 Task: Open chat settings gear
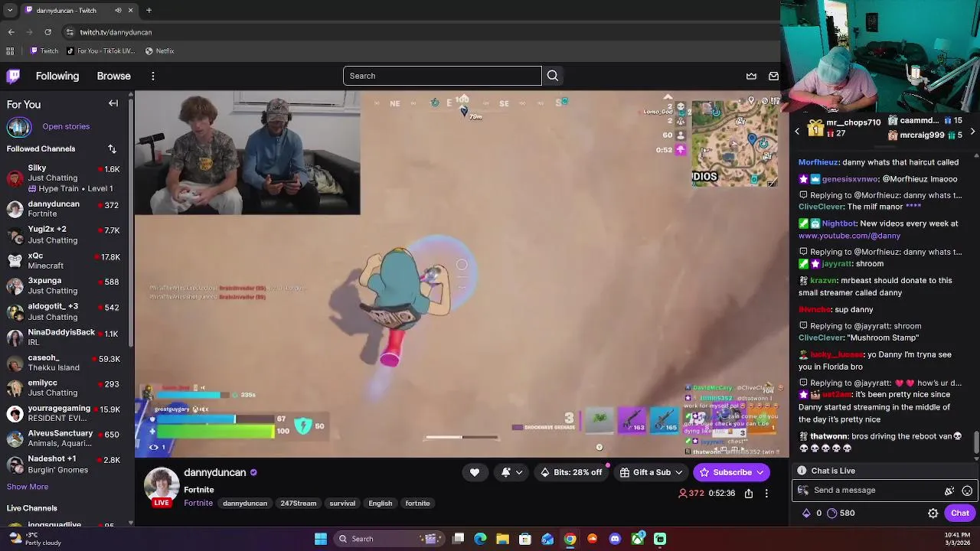click(933, 514)
